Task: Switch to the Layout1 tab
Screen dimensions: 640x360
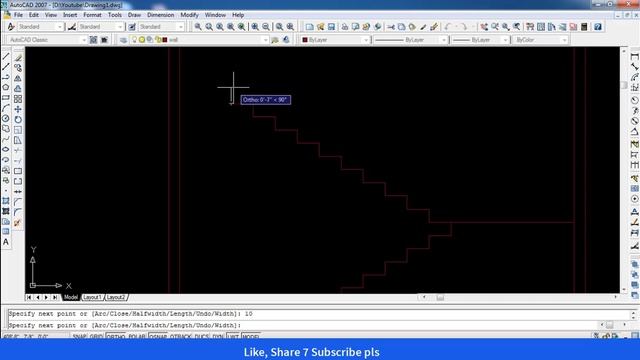Action: click(92, 298)
